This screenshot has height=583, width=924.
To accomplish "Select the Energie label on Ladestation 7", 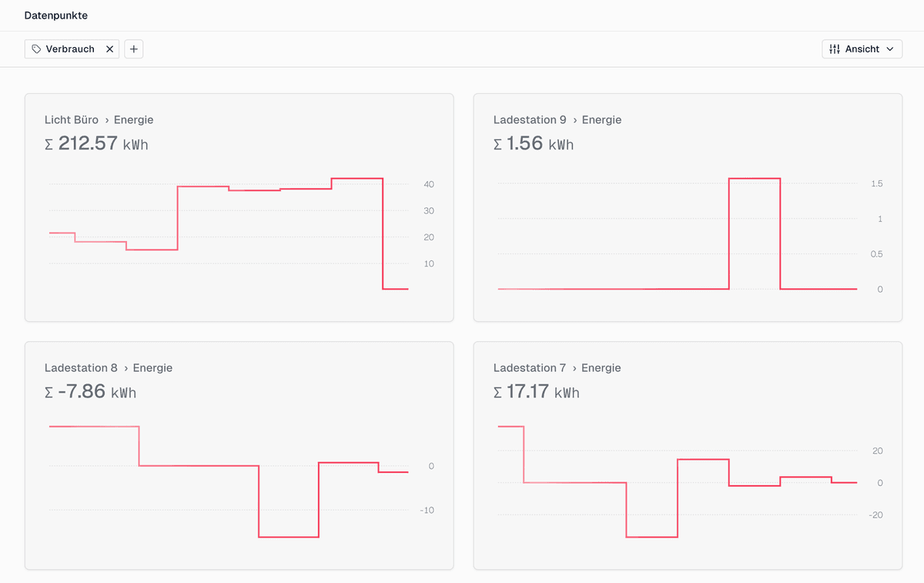I will 601,367.
